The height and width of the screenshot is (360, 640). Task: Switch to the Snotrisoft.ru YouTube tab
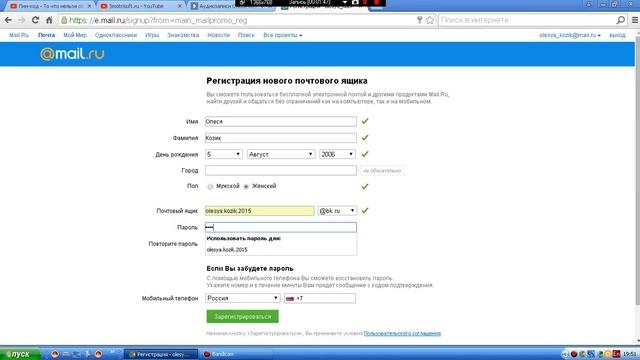coord(139,6)
